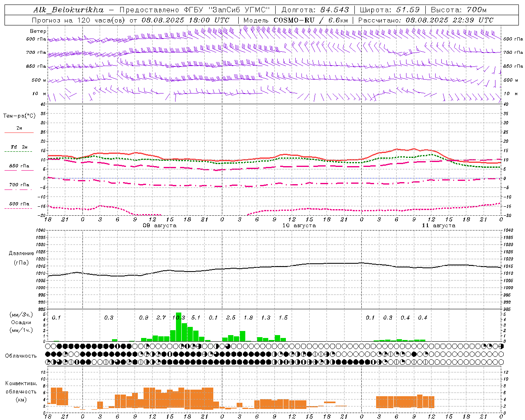
Task: Click the '(мм/3ч.)' precipitation unit label
Action: click(x=21, y=315)
